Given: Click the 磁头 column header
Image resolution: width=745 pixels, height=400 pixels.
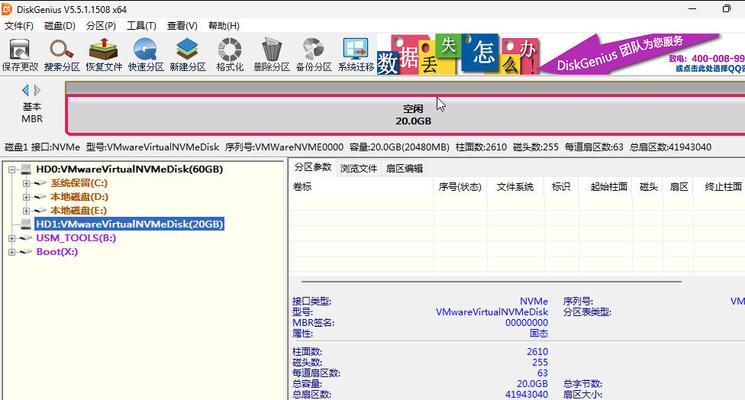Looking at the screenshot, I should [648, 187].
